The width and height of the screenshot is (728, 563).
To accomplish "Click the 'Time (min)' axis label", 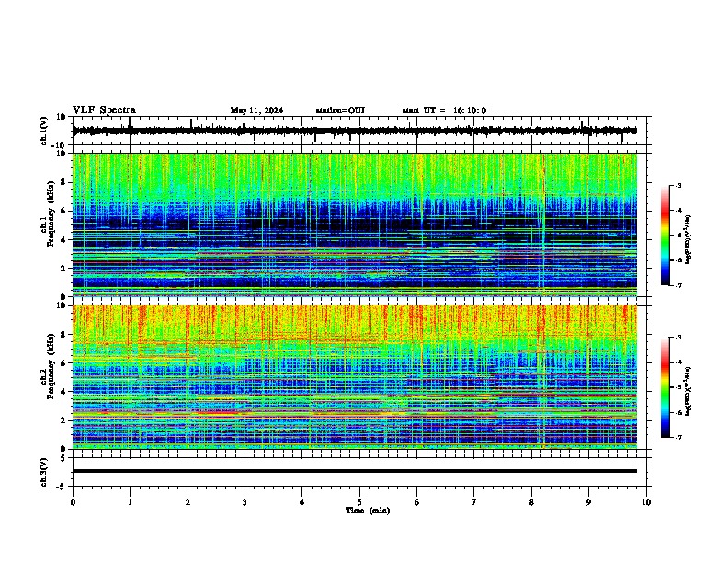I will (368, 511).
